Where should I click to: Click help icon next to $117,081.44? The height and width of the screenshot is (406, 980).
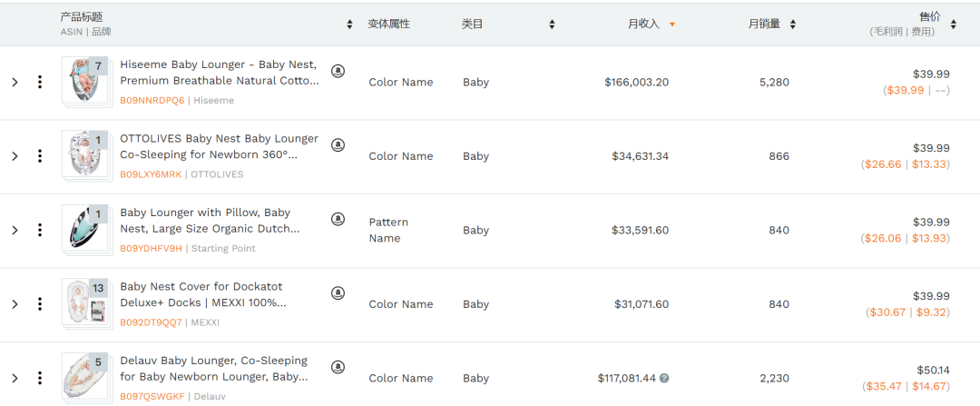point(664,378)
